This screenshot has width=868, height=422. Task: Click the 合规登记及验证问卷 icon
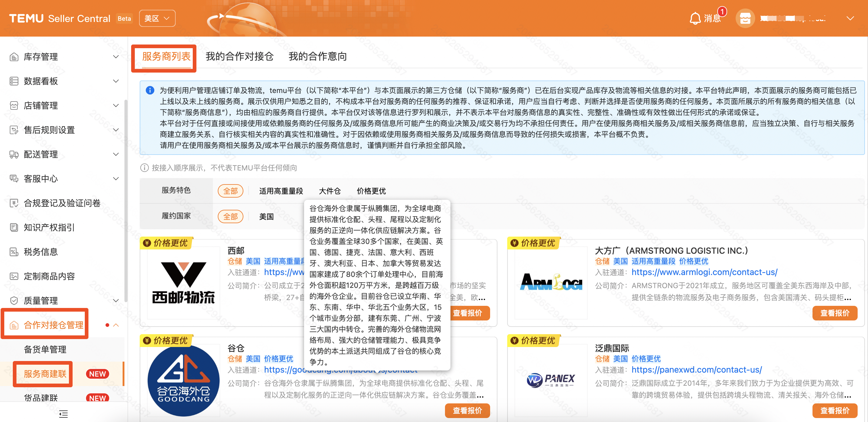click(x=14, y=203)
